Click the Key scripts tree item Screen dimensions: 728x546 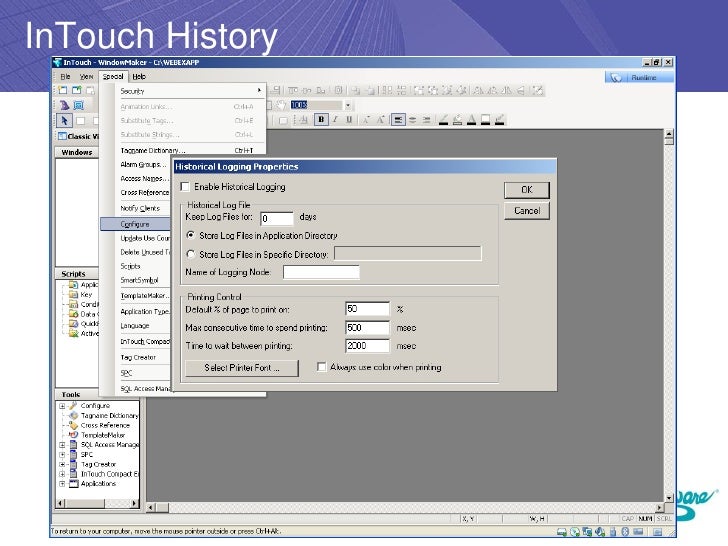[86, 294]
